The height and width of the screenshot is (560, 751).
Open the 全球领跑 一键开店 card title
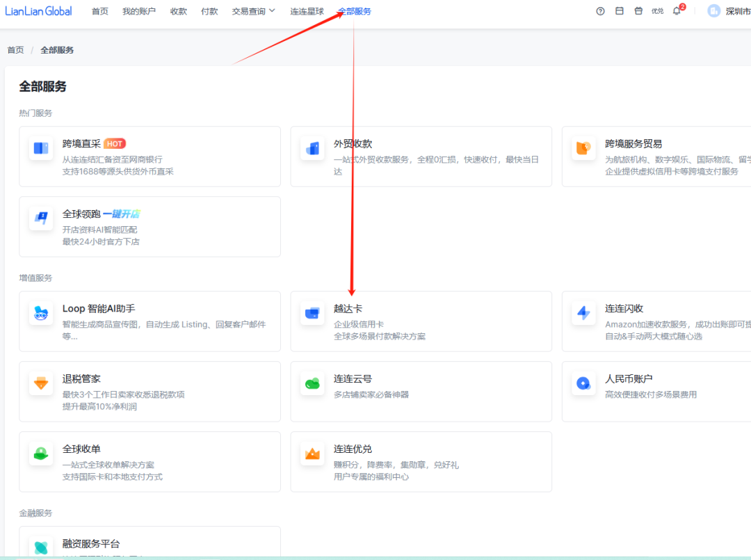click(x=101, y=214)
